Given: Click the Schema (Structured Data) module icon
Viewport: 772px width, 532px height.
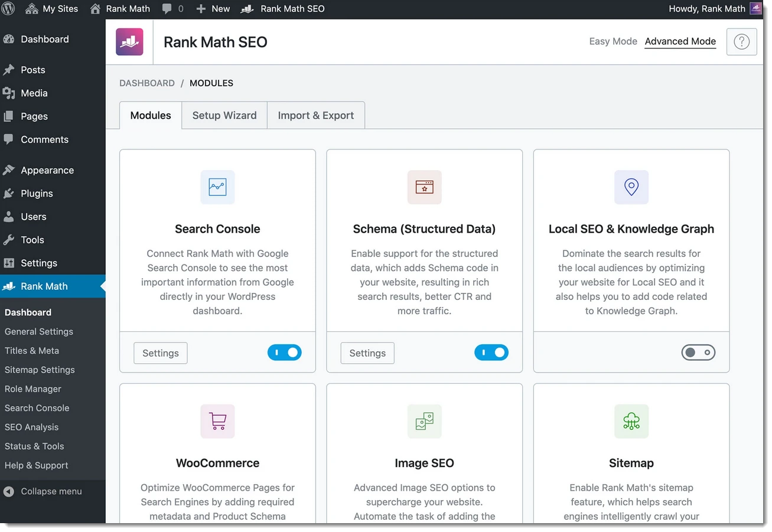Looking at the screenshot, I should point(424,187).
